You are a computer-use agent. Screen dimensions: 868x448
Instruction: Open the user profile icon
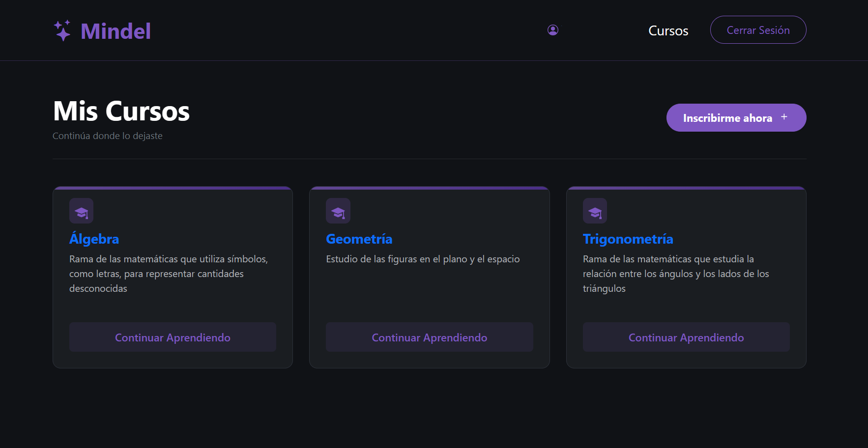[553, 30]
